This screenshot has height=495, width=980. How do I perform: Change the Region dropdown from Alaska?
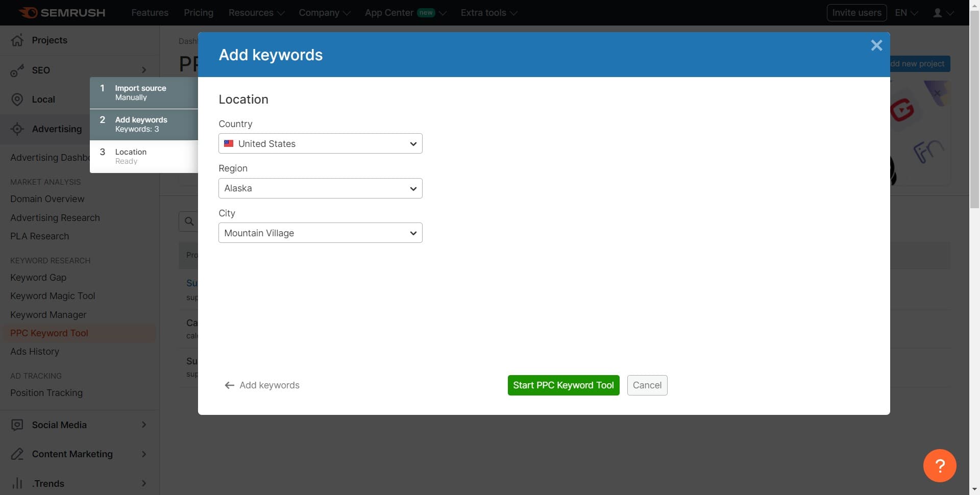point(320,188)
